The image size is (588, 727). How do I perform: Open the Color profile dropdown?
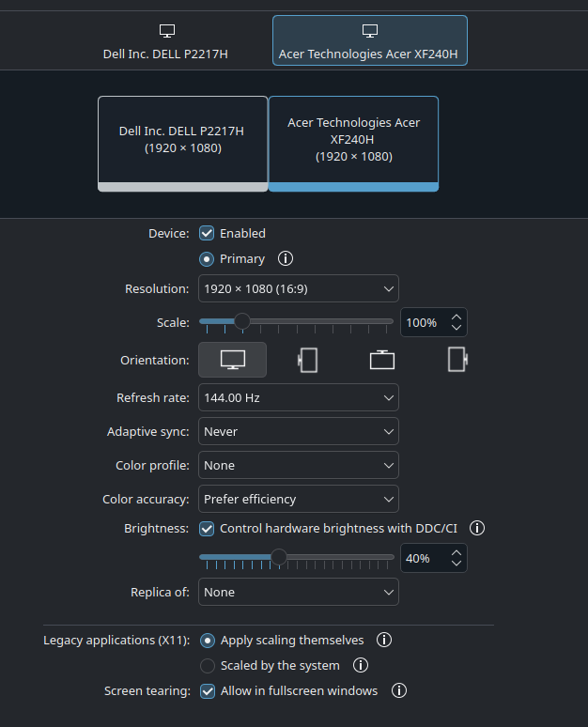tap(299, 465)
